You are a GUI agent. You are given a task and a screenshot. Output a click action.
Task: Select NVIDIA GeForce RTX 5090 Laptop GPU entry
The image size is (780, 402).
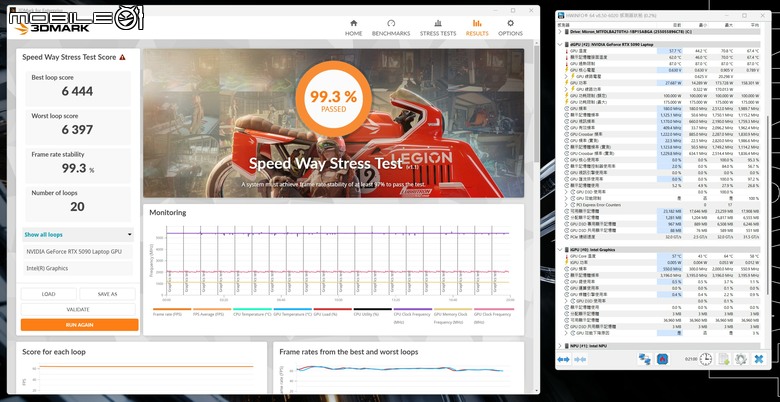[78, 252]
